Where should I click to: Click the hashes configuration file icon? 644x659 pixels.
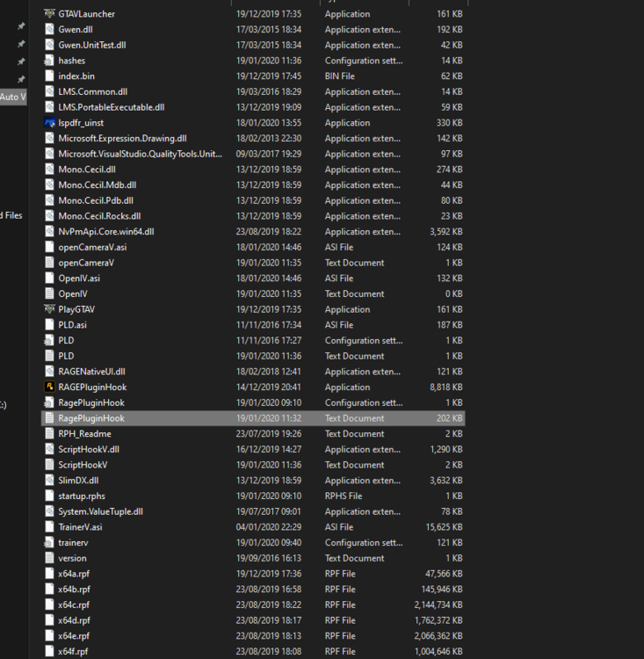pos(49,61)
